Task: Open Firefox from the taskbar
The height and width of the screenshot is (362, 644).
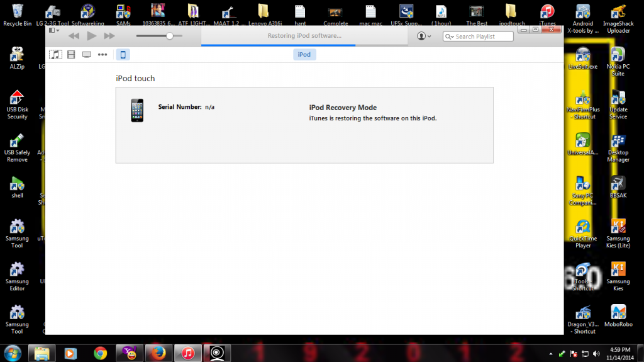Action: [x=159, y=352]
